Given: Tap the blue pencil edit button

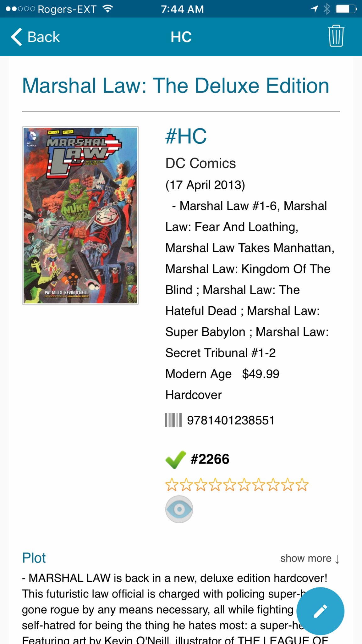Looking at the screenshot, I should (x=320, y=611).
